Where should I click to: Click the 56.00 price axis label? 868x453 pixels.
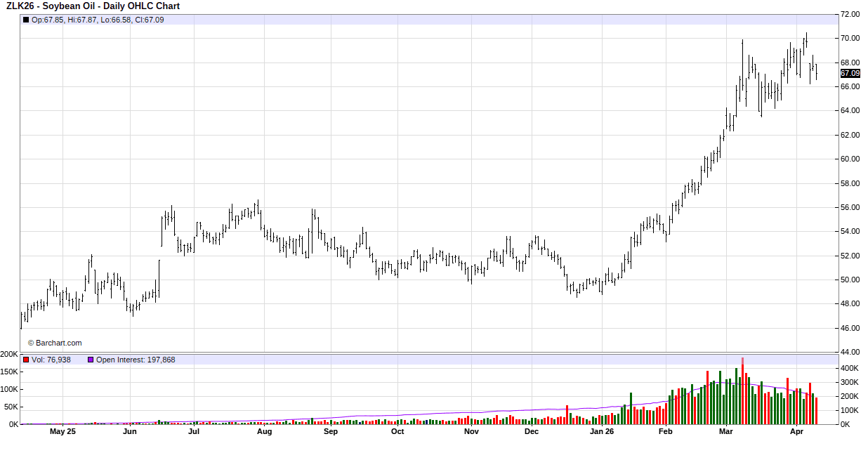850,207
